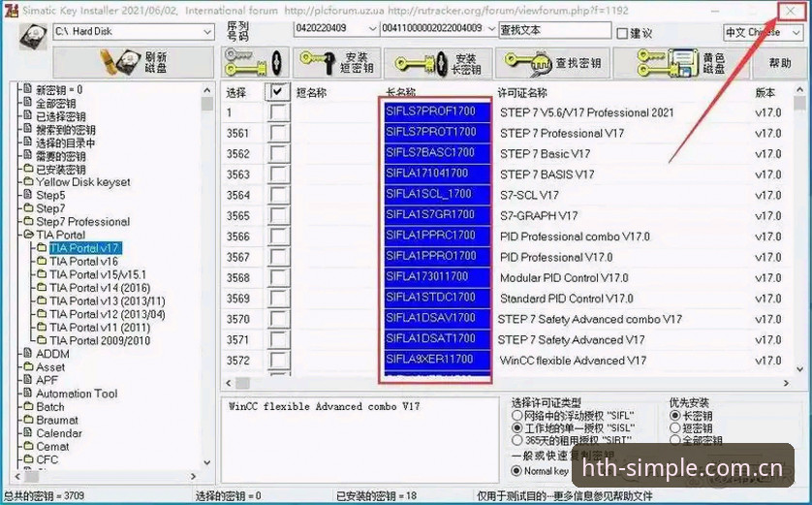Click the 查找密钥 find key button
Viewport: 812px width, 505px height.
[552, 63]
